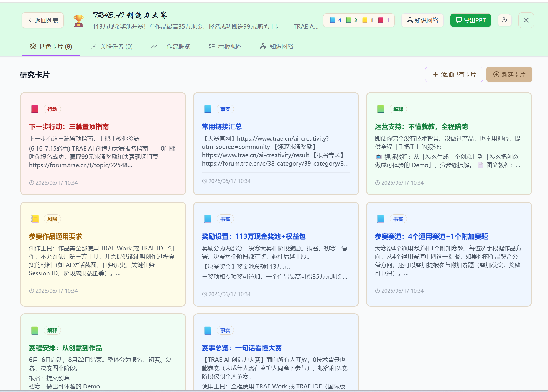Screen dimensions: 548x392
Task: Click the blue book icon on 参赛赛道 card
Action: (x=381, y=219)
